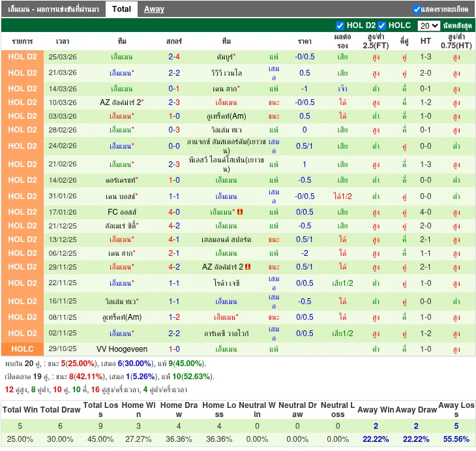Uncheck the HOLC league filter
476x451 pixels.
click(383, 25)
